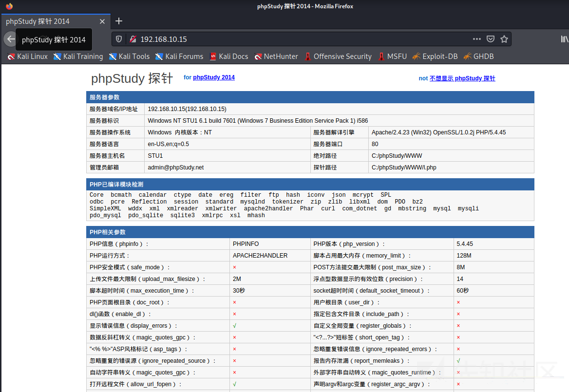This screenshot has height=392, width=569.
Task: Open the NetHunter bookmark
Action: (x=276, y=56)
